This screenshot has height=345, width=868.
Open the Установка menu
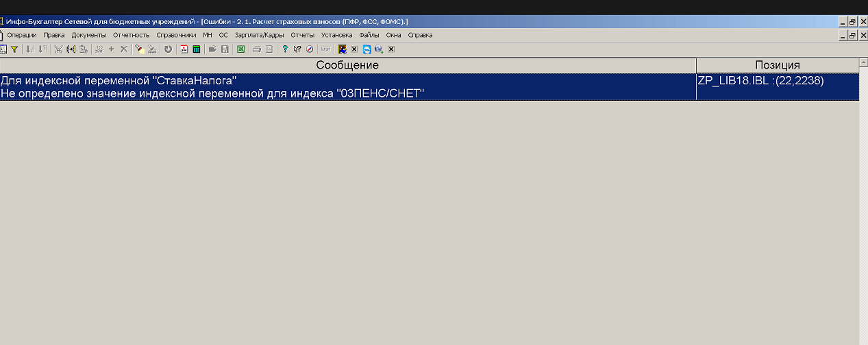[x=337, y=35]
